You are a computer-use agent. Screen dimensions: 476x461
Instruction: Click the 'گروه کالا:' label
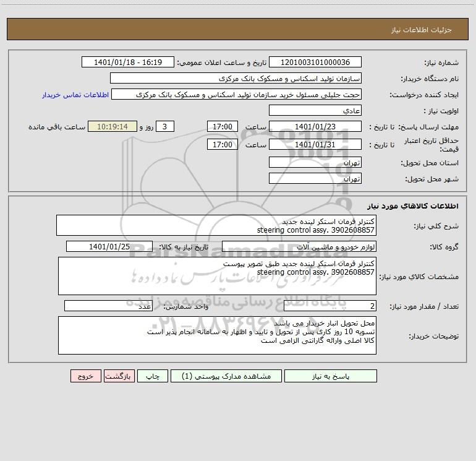[x=444, y=248]
